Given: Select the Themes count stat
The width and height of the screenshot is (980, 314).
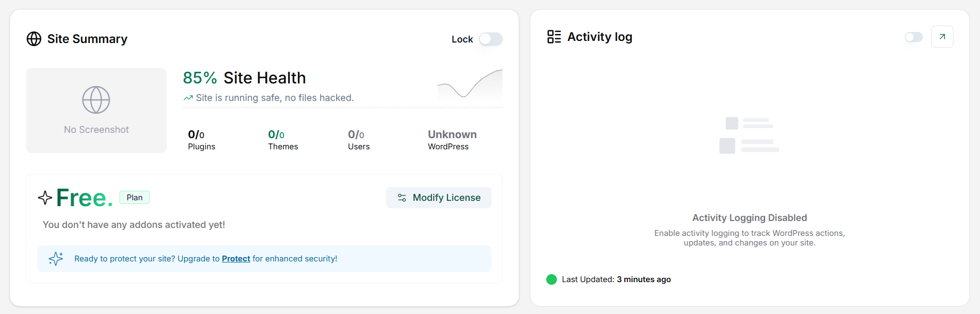Looking at the screenshot, I should [282, 140].
